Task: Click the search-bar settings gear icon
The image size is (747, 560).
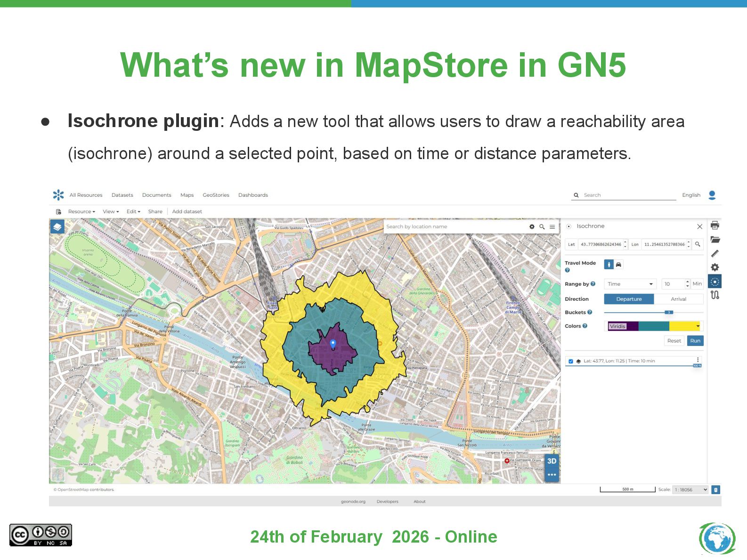Action: click(532, 227)
